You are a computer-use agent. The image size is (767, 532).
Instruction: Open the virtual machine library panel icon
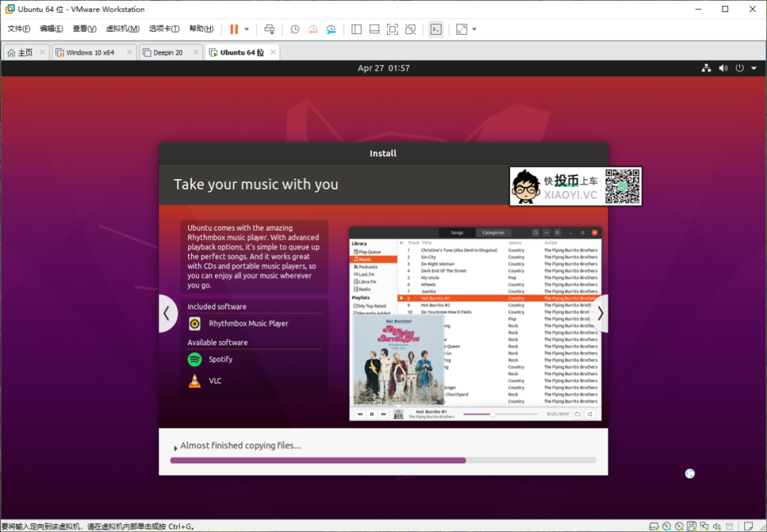point(356,29)
